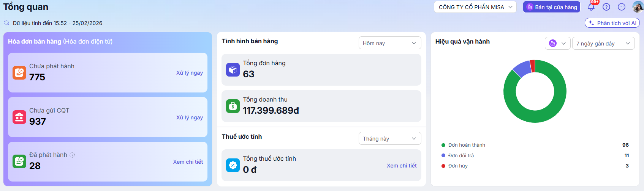Click the count 3 in the legend

point(627,166)
